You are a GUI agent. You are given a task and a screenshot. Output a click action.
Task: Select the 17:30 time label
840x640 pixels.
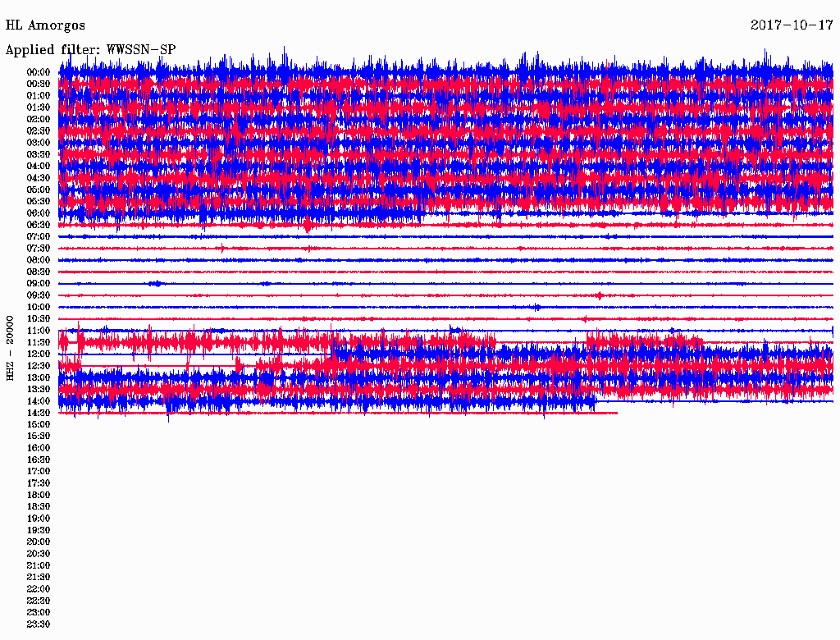(x=39, y=483)
